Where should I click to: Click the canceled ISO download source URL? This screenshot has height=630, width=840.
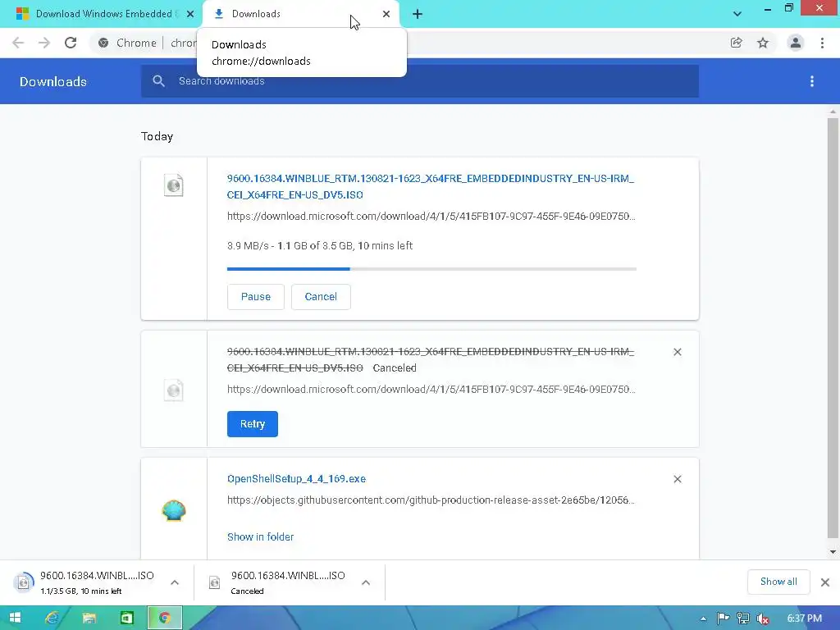[431, 390]
